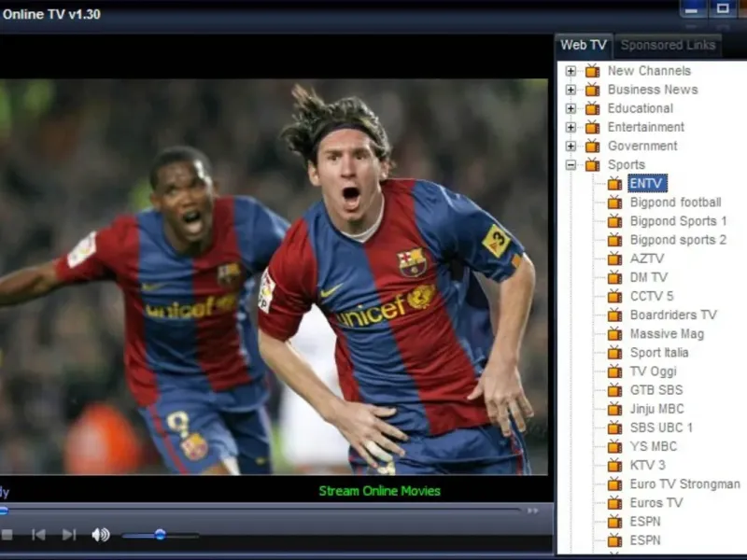Expand the Business News category
This screenshot has height=560, width=747.
(x=571, y=90)
